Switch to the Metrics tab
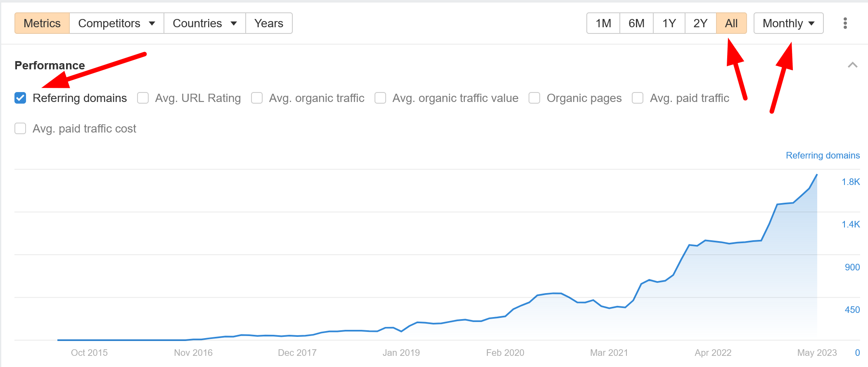The width and height of the screenshot is (868, 367). click(x=42, y=23)
